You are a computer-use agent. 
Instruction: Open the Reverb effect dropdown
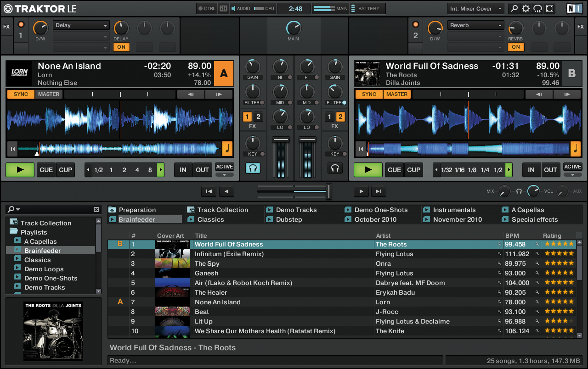coord(476,25)
